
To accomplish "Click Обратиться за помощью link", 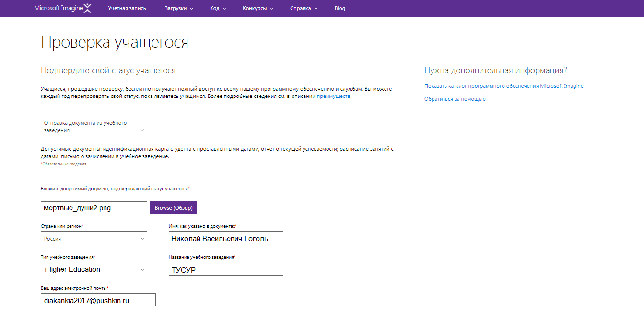I will (x=455, y=99).
